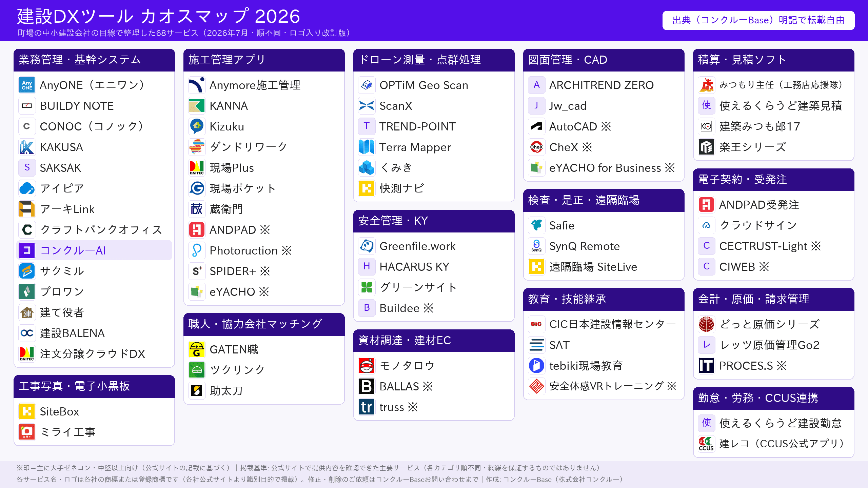Click the 現場ポケット logo icon
868x488 pixels.
[197, 188]
